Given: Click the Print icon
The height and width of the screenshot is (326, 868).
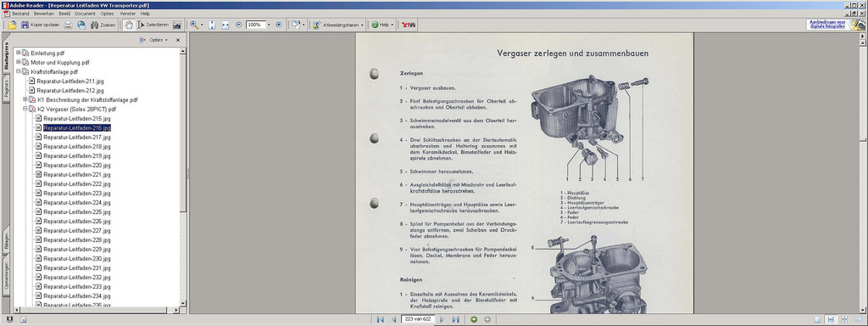Looking at the screenshot, I should pyautogui.click(x=68, y=25).
